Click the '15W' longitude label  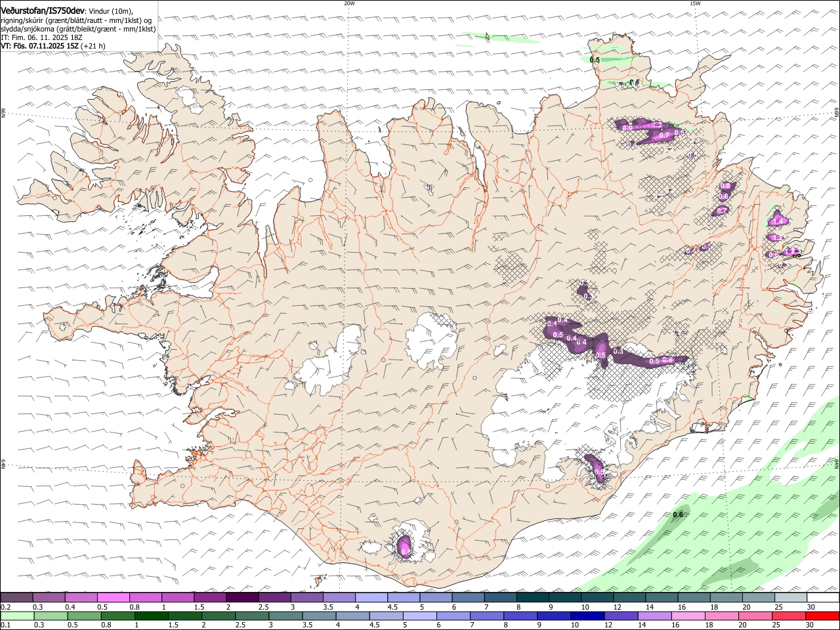click(695, 3)
